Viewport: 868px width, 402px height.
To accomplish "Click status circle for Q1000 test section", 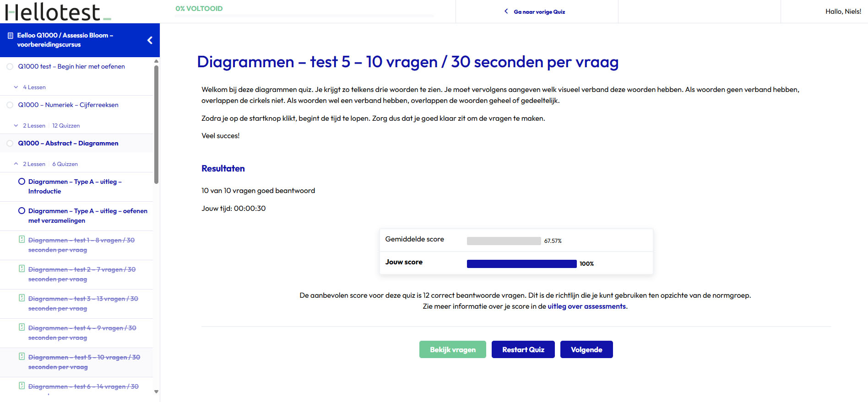I will pyautogui.click(x=10, y=67).
